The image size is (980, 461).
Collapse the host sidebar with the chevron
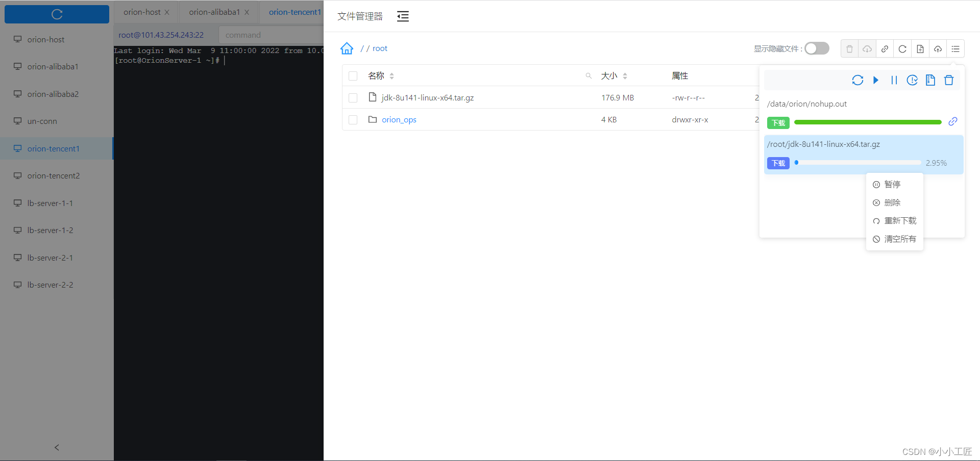(57, 447)
